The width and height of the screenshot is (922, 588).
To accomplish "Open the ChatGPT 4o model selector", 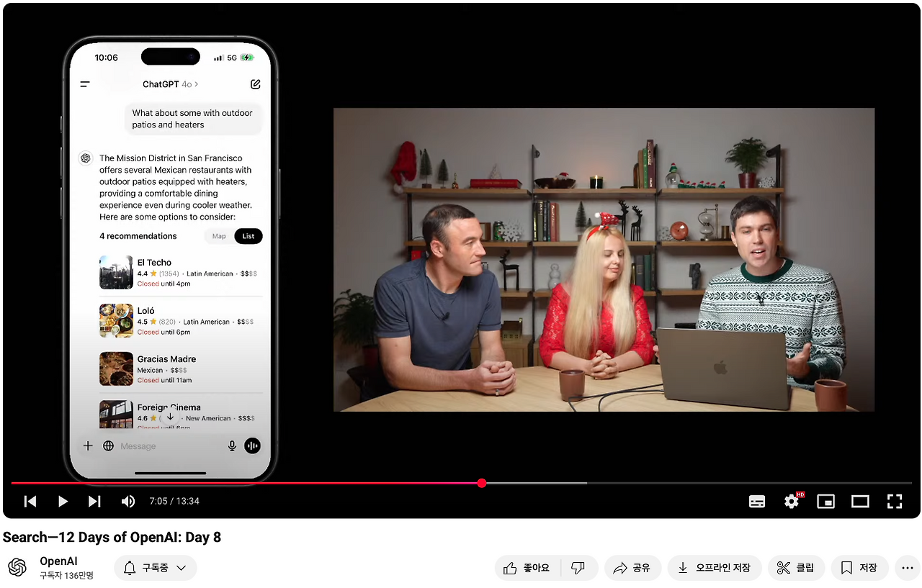I will click(x=171, y=84).
